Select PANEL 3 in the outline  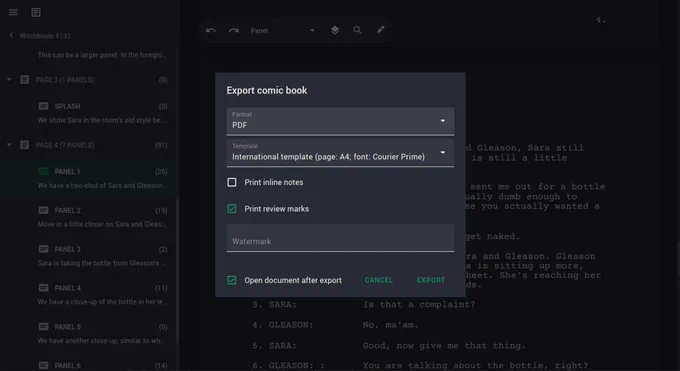(88, 256)
